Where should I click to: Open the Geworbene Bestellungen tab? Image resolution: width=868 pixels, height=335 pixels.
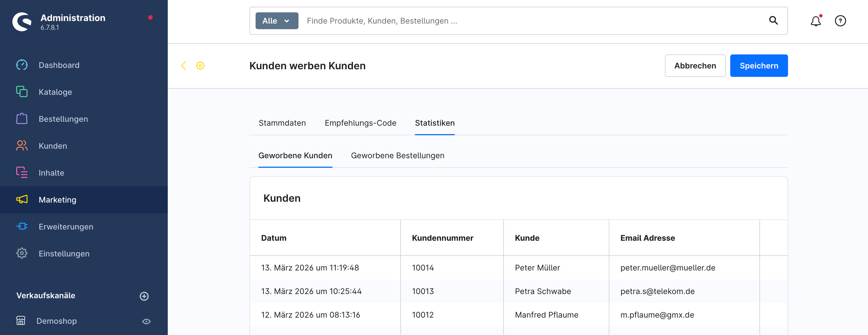(397, 156)
